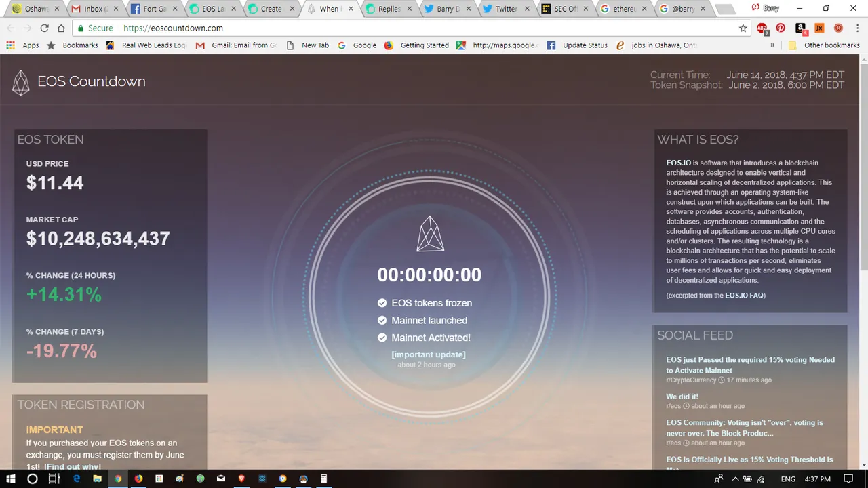Click the Barry profile button in Chrome
This screenshot has width=868, height=488.
pos(765,8)
